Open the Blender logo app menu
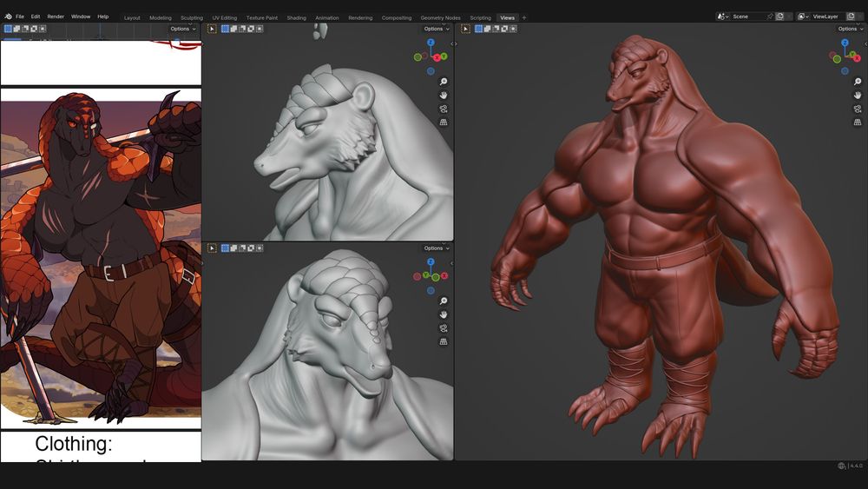Viewport: 868px width, 489px height. click(x=8, y=17)
